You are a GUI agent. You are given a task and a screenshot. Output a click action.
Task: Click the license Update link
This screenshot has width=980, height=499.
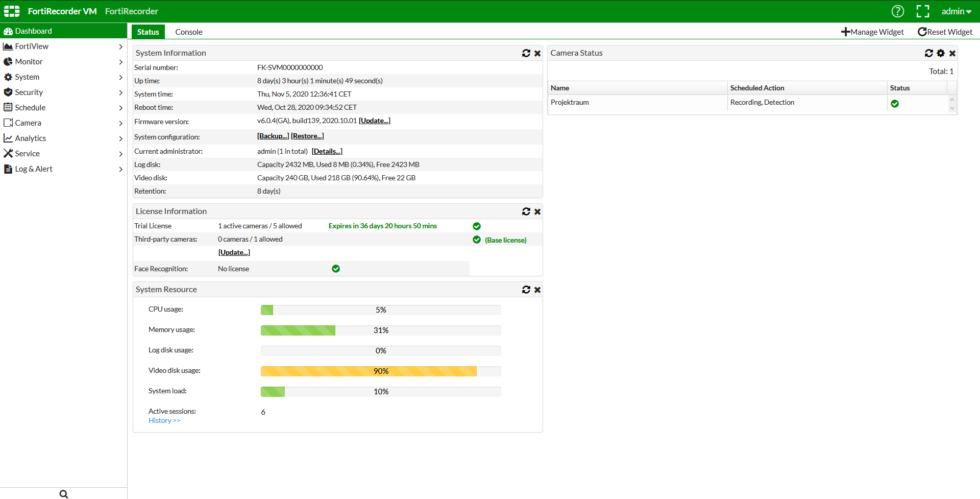click(234, 253)
